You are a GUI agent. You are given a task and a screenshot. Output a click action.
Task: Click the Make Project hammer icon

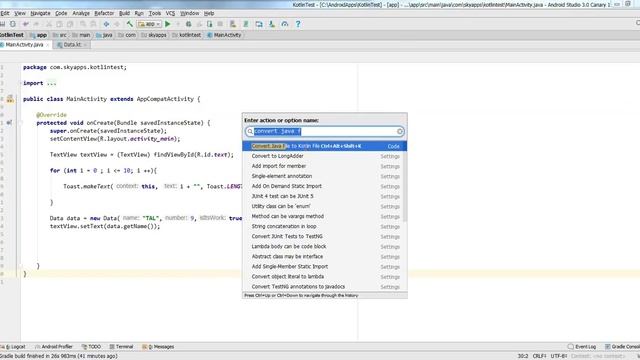pos(130,24)
